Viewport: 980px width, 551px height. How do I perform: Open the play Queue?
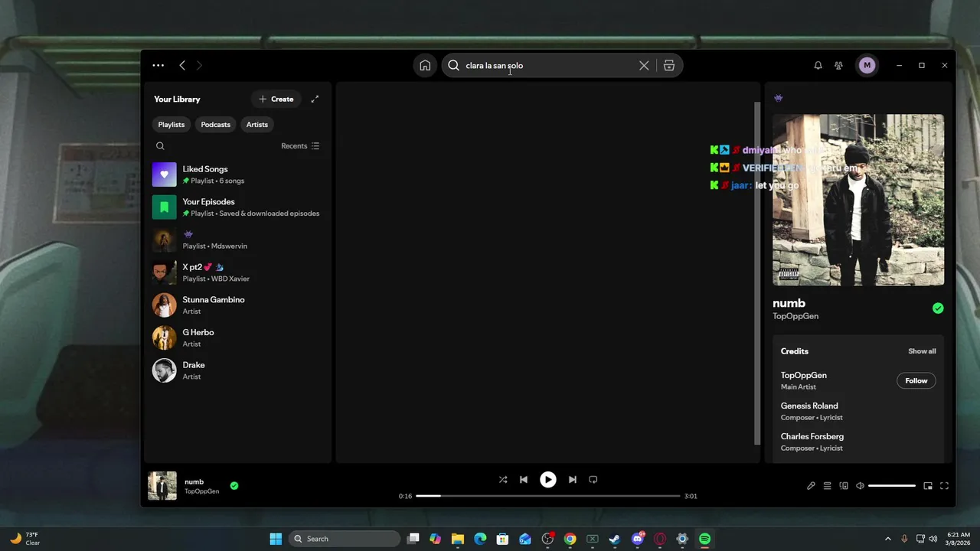coord(828,486)
